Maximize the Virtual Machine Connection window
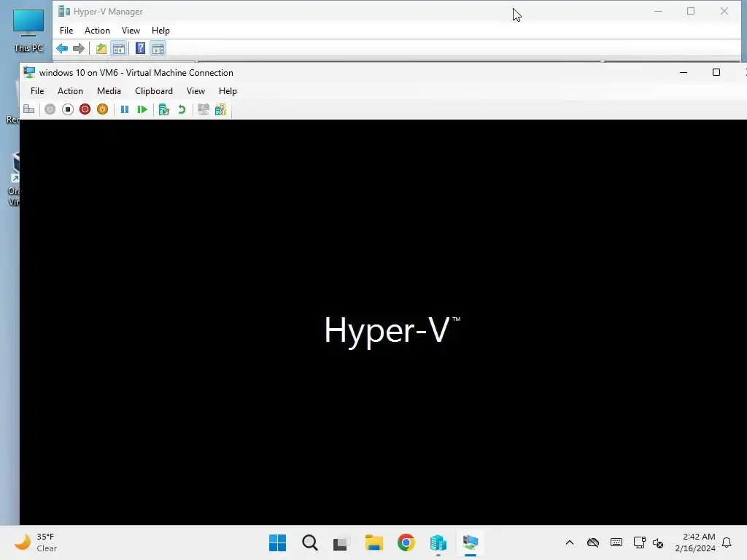Viewport: 747px width, 560px height. click(716, 72)
